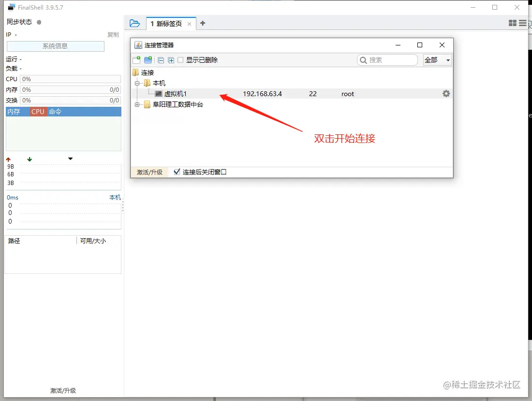Collapse all tree nodes icon
Image resolution: width=532 pixels, height=401 pixels.
pyautogui.click(x=161, y=60)
